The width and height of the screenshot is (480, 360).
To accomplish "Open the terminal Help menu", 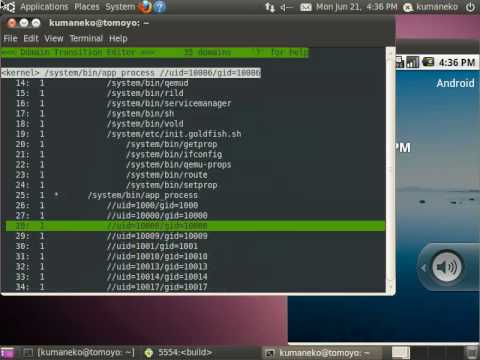I will point(118,38).
